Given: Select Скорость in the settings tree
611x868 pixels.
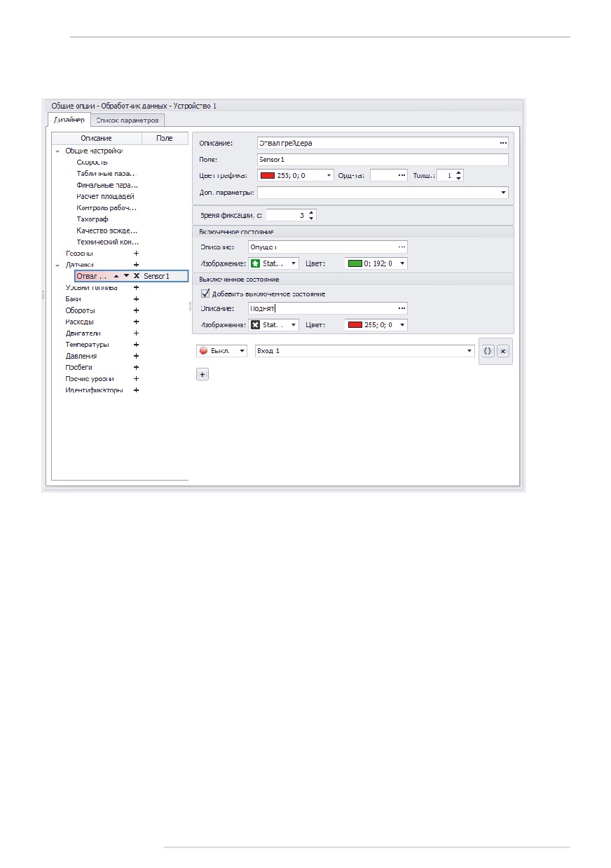Looking at the screenshot, I should [92, 162].
